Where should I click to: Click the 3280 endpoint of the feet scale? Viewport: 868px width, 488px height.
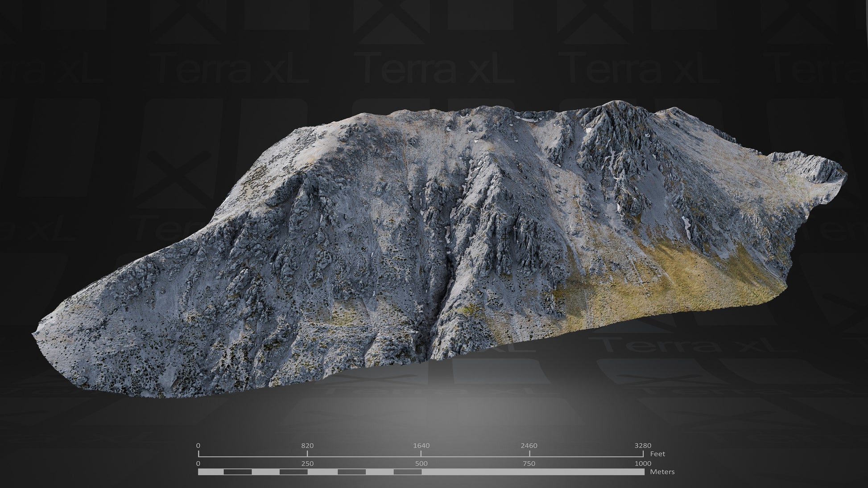(x=642, y=445)
